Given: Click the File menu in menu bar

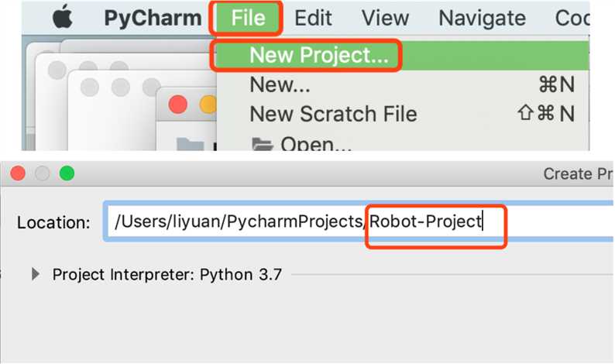Looking at the screenshot, I should (x=248, y=18).
